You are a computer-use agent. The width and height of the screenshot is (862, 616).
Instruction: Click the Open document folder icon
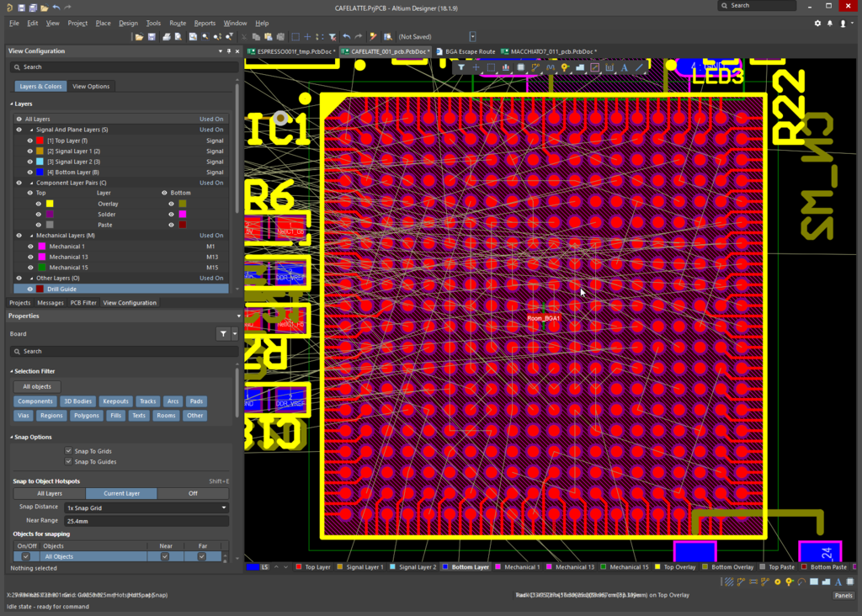coord(139,37)
